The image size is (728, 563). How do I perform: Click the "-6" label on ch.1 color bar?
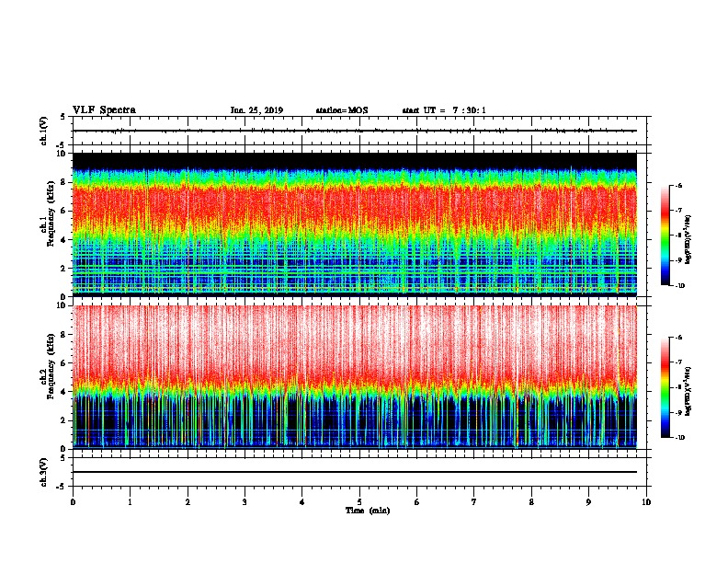[678, 186]
